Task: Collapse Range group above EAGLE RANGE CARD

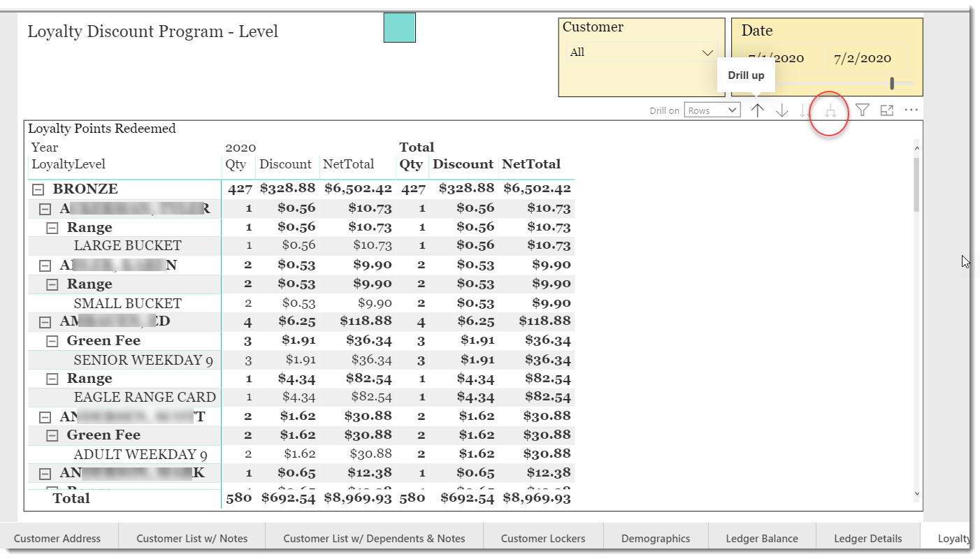Action: [52, 379]
